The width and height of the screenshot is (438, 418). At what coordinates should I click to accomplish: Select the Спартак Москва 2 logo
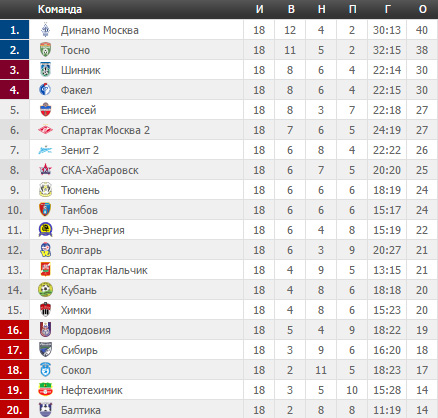pos(45,130)
